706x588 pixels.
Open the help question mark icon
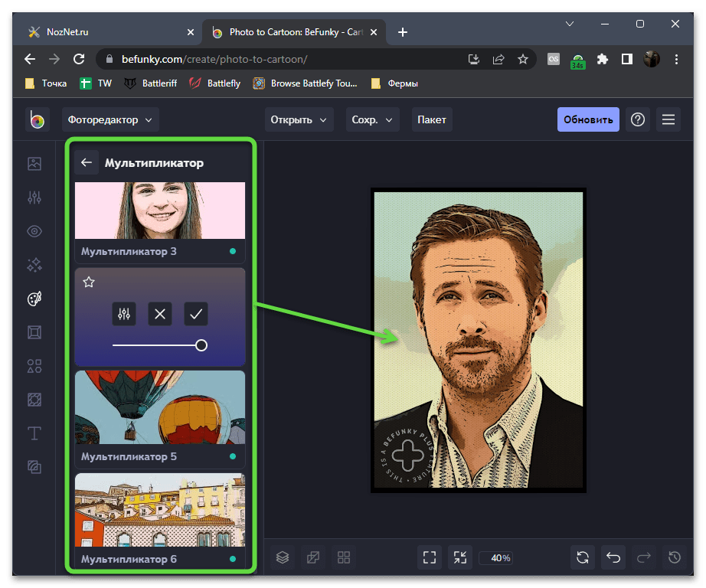638,119
